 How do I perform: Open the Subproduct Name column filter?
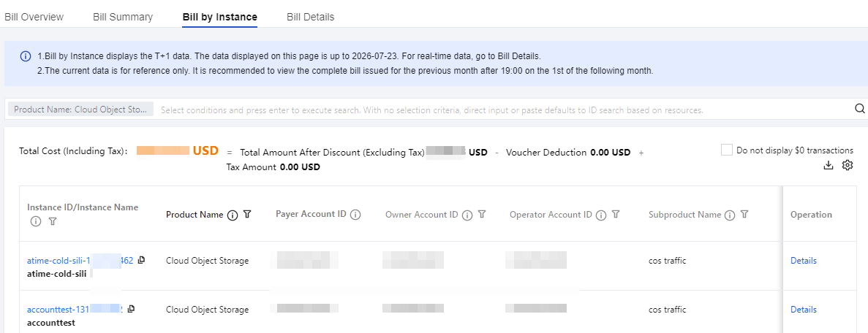[x=744, y=214]
